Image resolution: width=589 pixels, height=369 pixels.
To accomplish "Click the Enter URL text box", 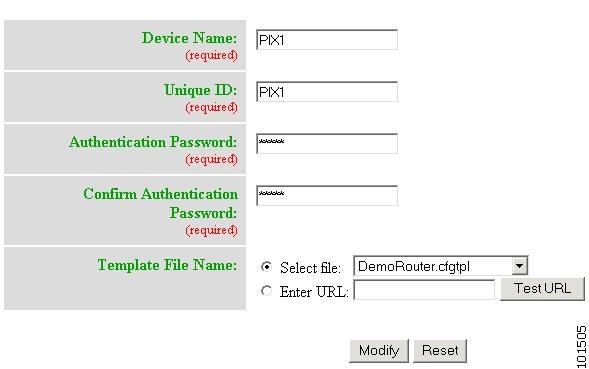I will [424, 290].
